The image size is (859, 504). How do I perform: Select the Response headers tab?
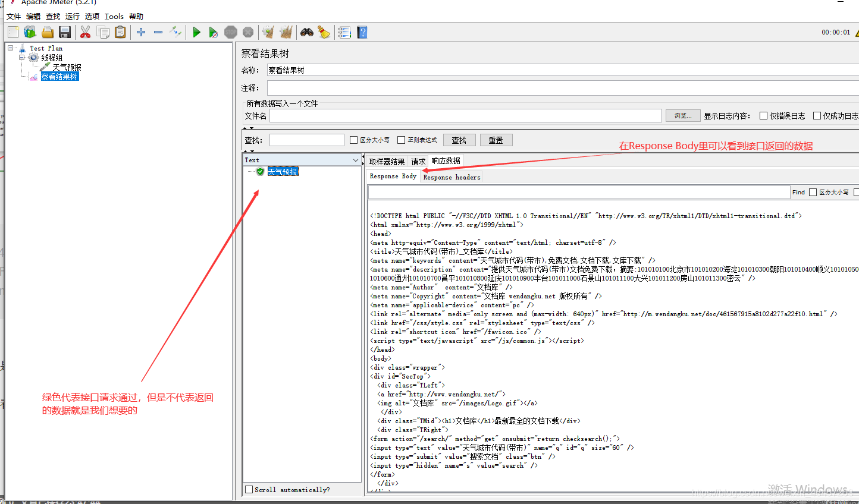coord(452,177)
